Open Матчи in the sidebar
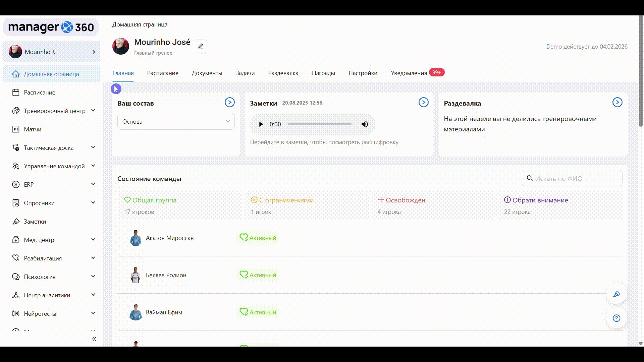The height and width of the screenshot is (362, 644). pos(33,129)
